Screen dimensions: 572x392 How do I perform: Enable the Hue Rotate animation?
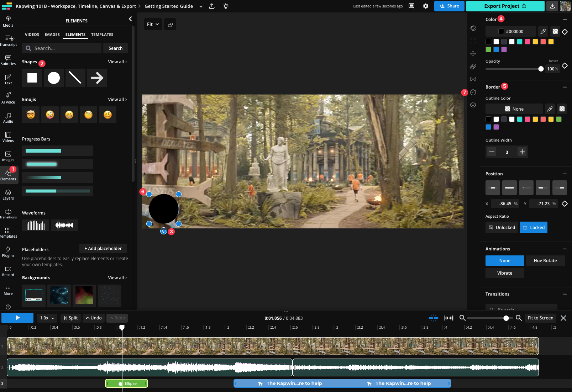(545, 260)
